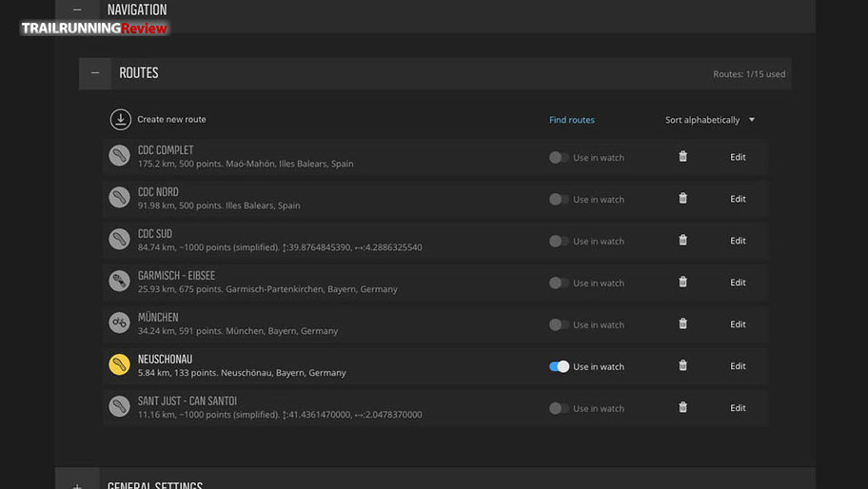Select the MÜNCHEN route title
The width and height of the screenshot is (868, 489).
[158, 317]
